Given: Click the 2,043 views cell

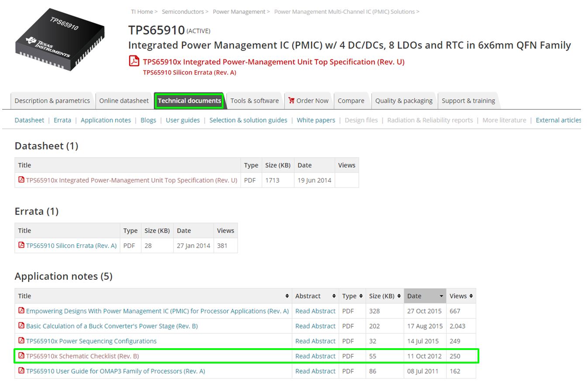Looking at the screenshot, I should pos(461,326).
